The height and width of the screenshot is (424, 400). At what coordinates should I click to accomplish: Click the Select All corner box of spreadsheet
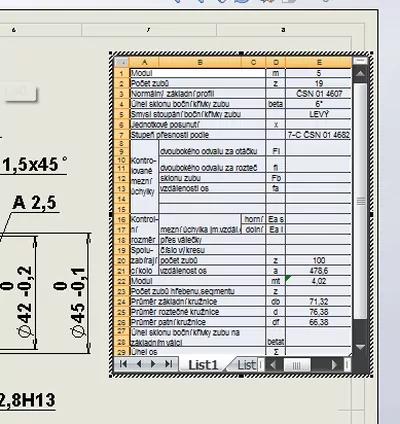[121, 62]
